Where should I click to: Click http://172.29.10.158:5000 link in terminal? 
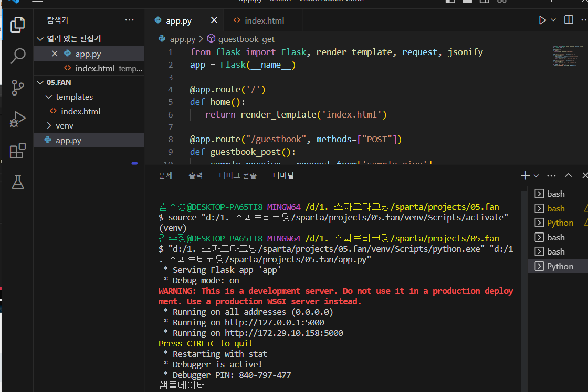(284, 333)
